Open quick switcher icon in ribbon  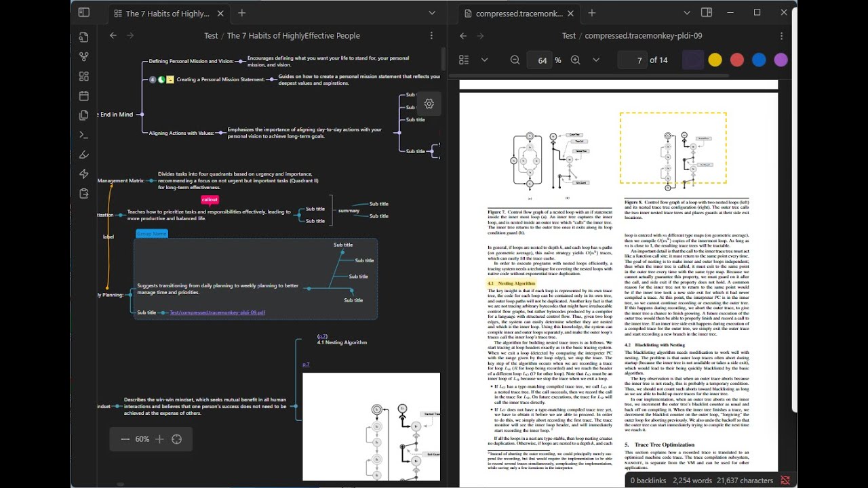pyautogui.click(x=84, y=37)
